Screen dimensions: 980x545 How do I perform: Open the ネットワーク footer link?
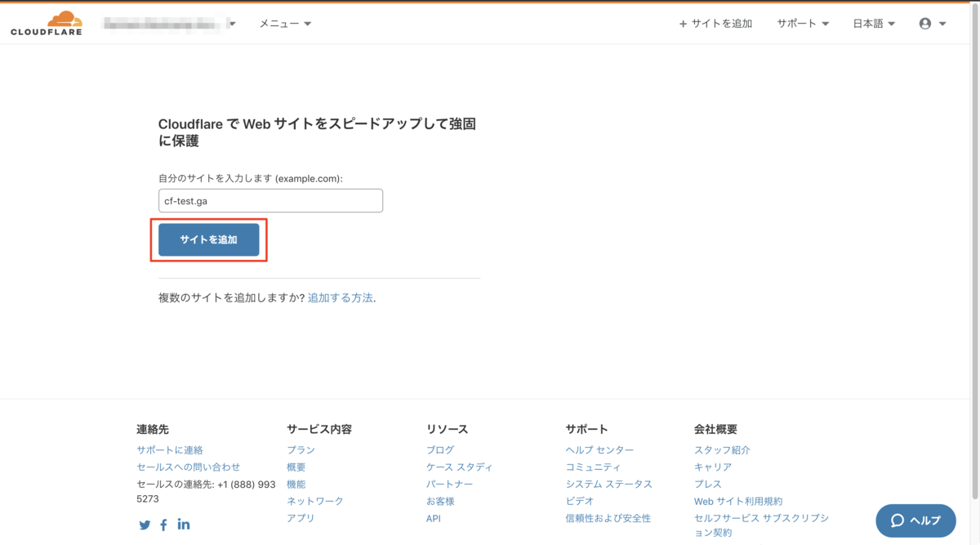tap(315, 501)
